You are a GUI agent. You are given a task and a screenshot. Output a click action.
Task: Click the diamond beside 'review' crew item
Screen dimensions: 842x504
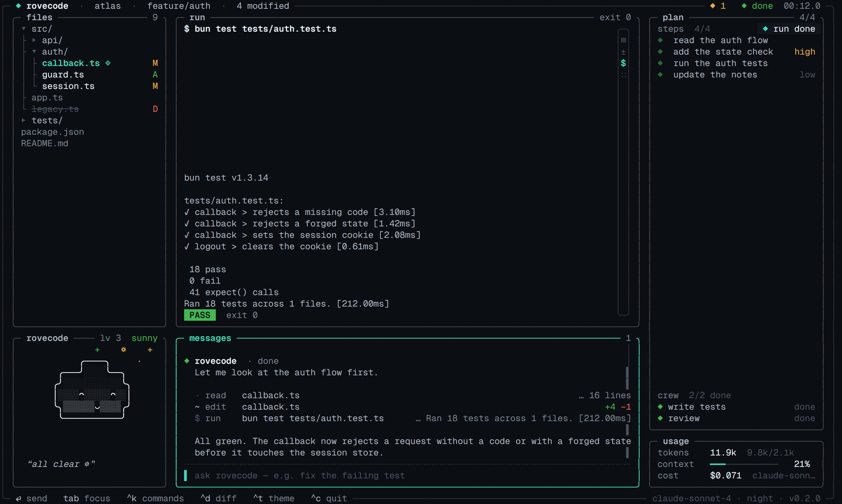pos(660,418)
